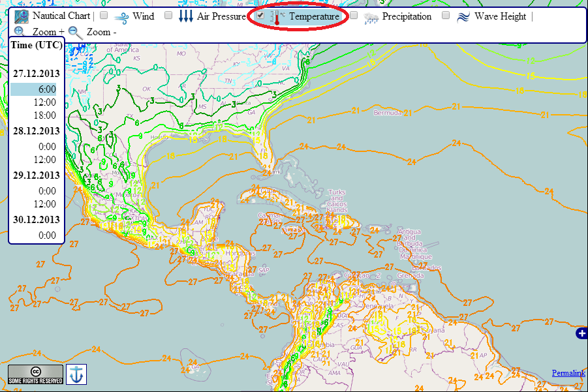
Task: Enable the Precipitation layer checkbox
Action: (x=354, y=15)
